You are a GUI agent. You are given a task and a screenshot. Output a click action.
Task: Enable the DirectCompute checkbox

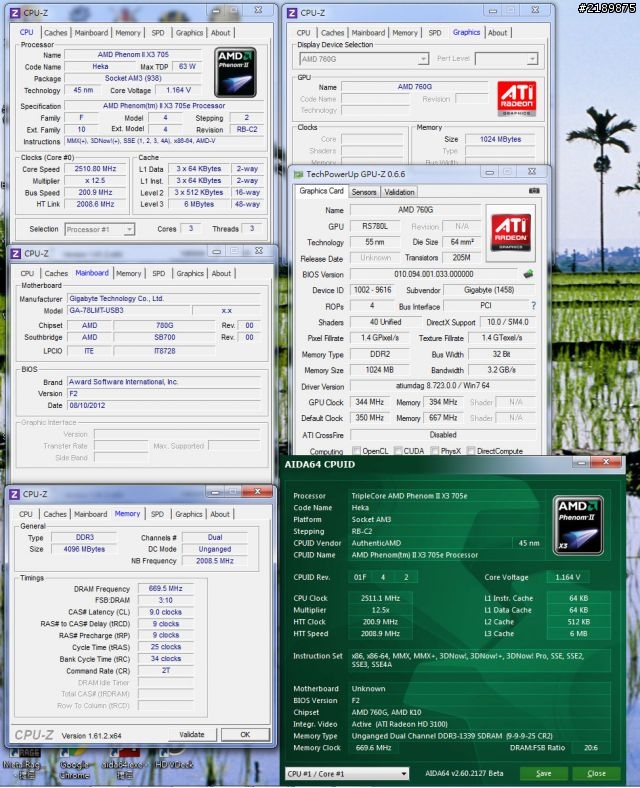coord(471,451)
